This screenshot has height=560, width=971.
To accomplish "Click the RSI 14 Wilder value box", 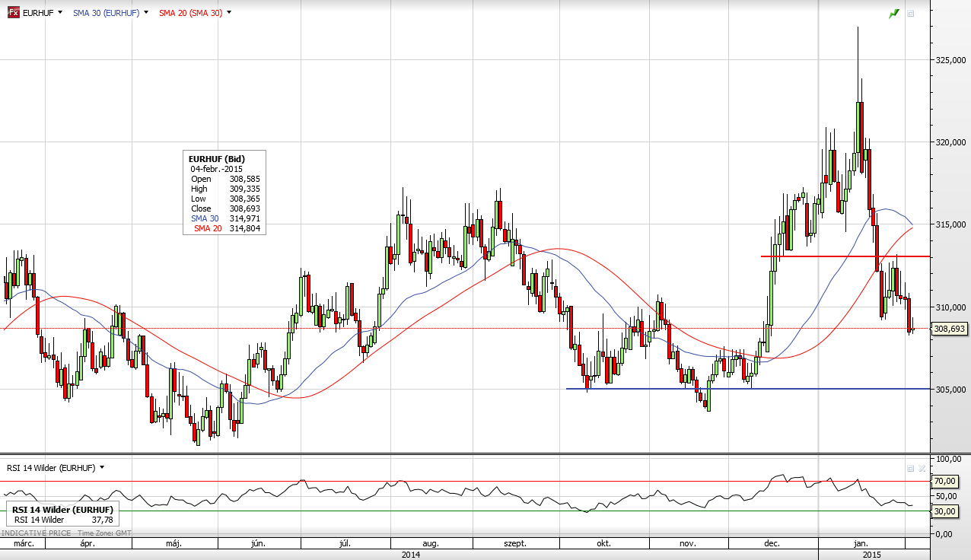I will (62, 514).
